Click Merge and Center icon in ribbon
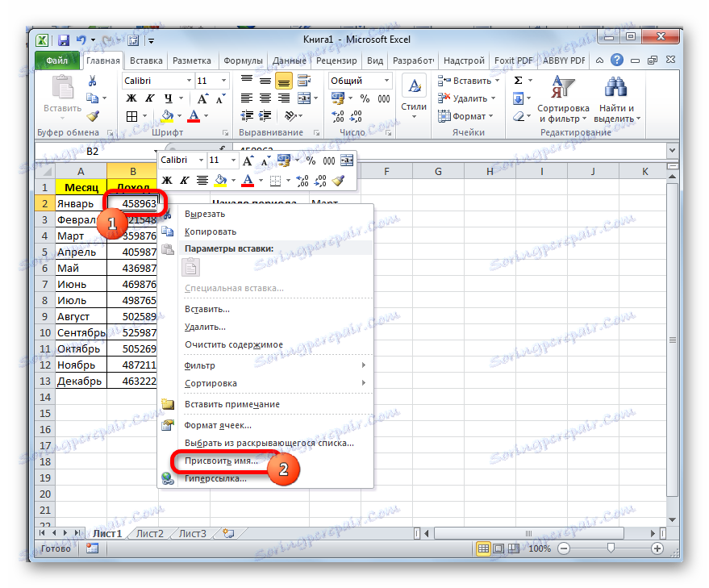The height and width of the screenshot is (588, 709). [x=304, y=98]
